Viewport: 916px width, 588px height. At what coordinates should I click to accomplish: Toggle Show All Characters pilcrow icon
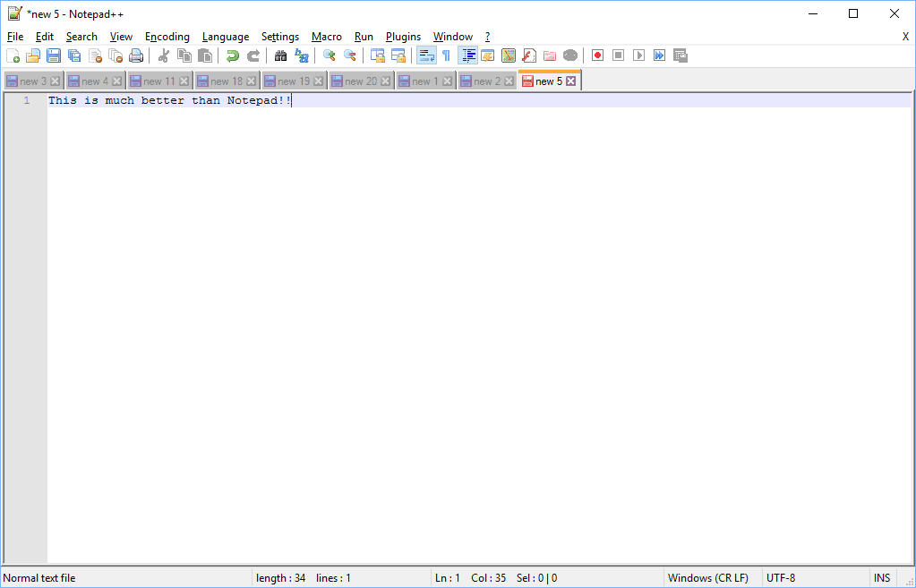click(x=446, y=55)
